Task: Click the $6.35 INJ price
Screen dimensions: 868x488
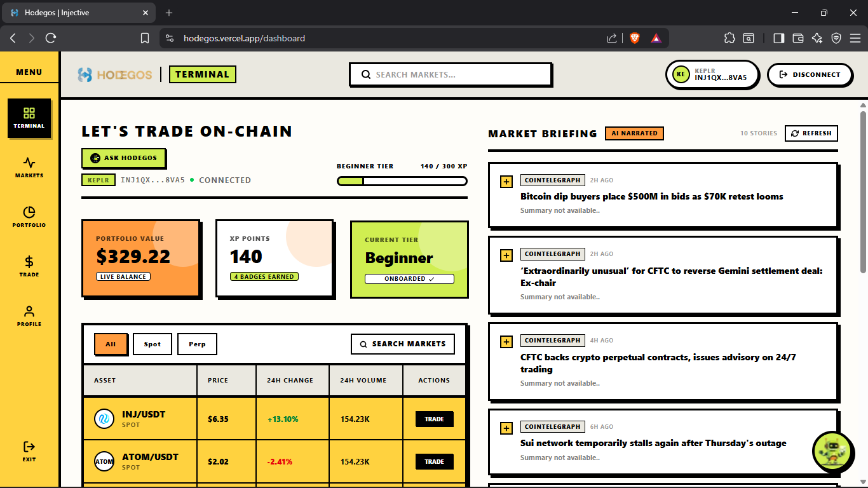Action: 218,419
